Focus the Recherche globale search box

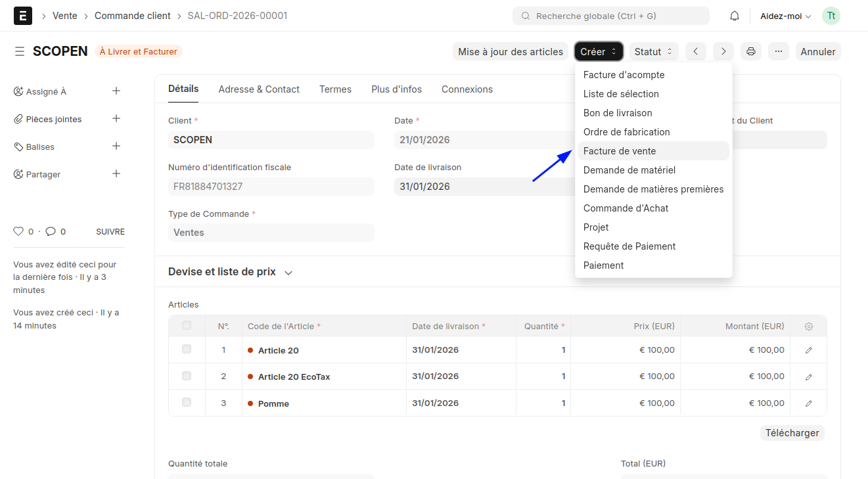click(611, 16)
